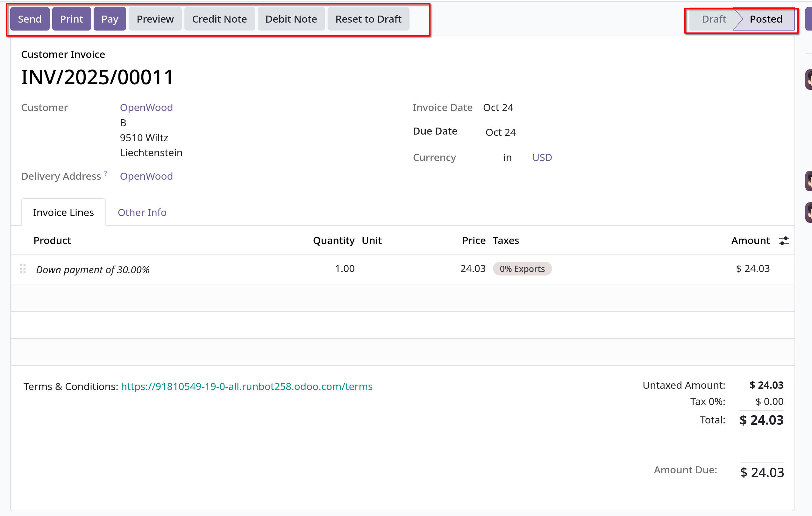Click the price 24.03 cell
This screenshot has height=516, width=812.
coord(473,268)
